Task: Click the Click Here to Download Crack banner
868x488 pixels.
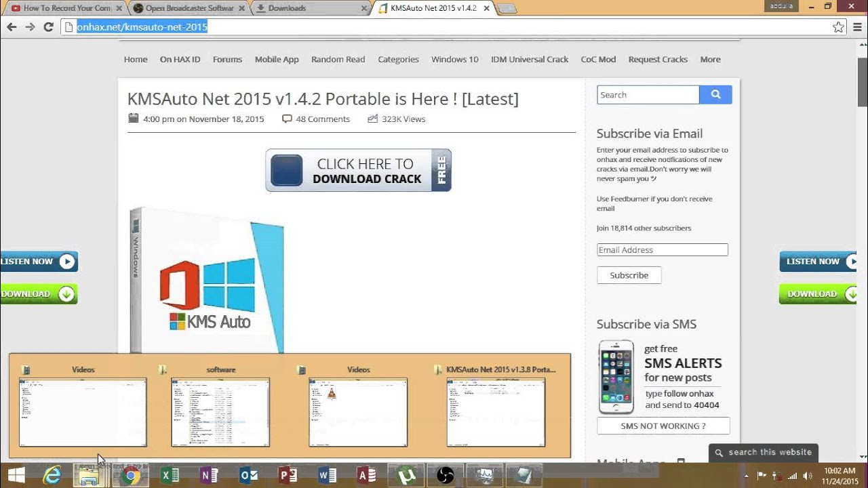Action: pyautogui.click(x=358, y=170)
